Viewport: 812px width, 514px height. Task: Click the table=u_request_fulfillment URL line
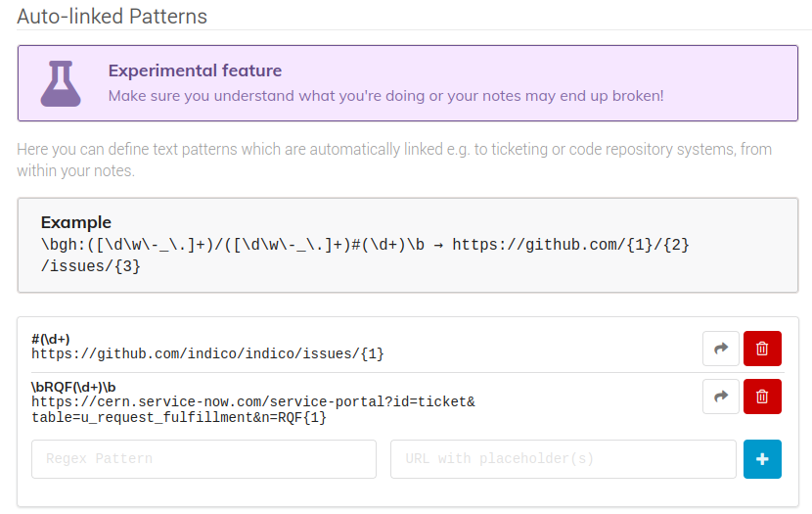[179, 418]
